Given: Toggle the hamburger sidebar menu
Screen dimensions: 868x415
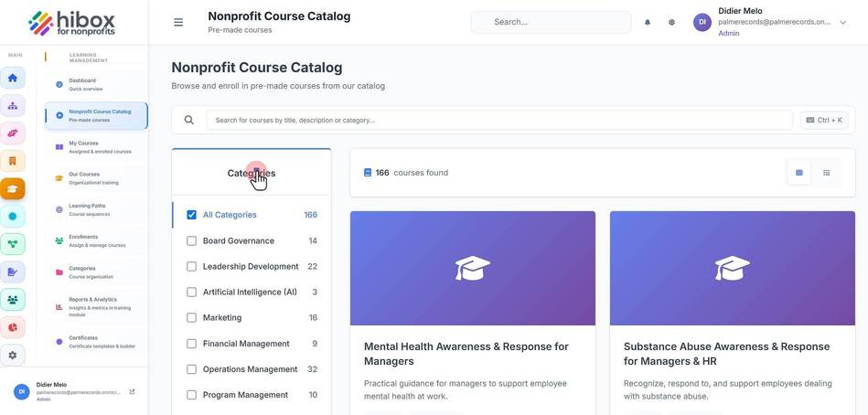Looking at the screenshot, I should click(178, 23).
